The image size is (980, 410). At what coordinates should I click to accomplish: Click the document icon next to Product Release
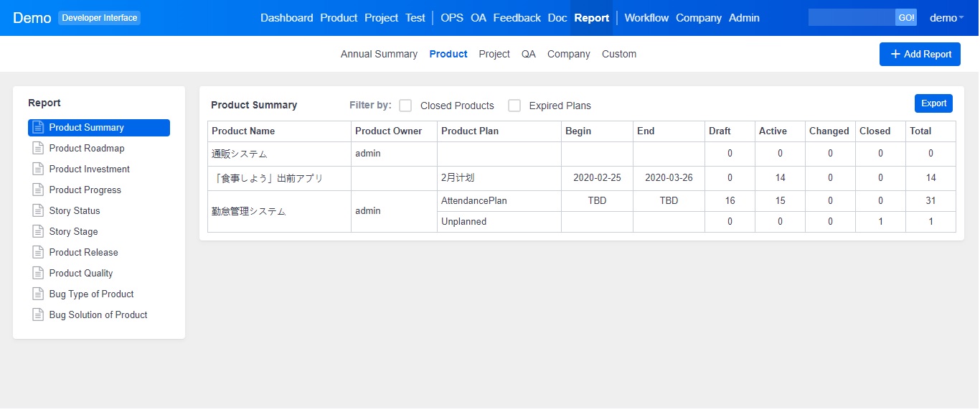point(38,252)
